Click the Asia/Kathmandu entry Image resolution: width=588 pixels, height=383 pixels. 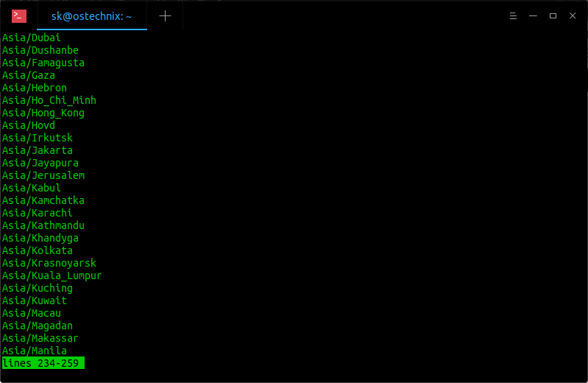click(43, 225)
